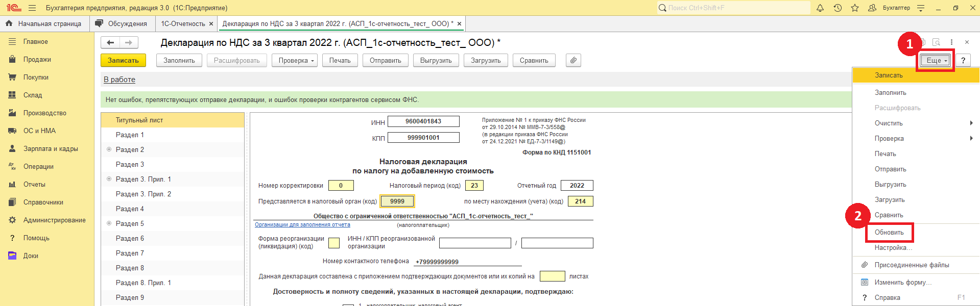Open Производство section in sidebar
The height and width of the screenshot is (306, 980).
click(x=47, y=113)
